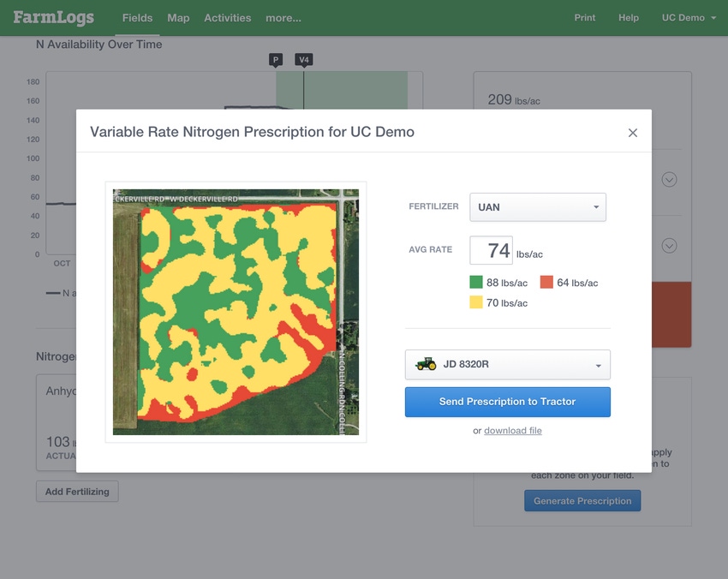The image size is (728, 579).
Task: Click the 209 lbs/ac value
Action: click(x=514, y=99)
